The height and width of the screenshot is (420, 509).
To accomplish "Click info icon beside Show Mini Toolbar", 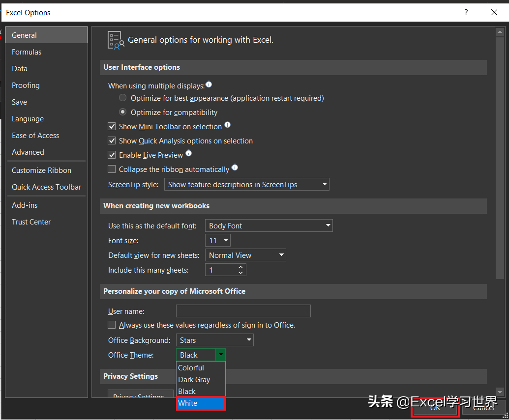I will point(228,125).
